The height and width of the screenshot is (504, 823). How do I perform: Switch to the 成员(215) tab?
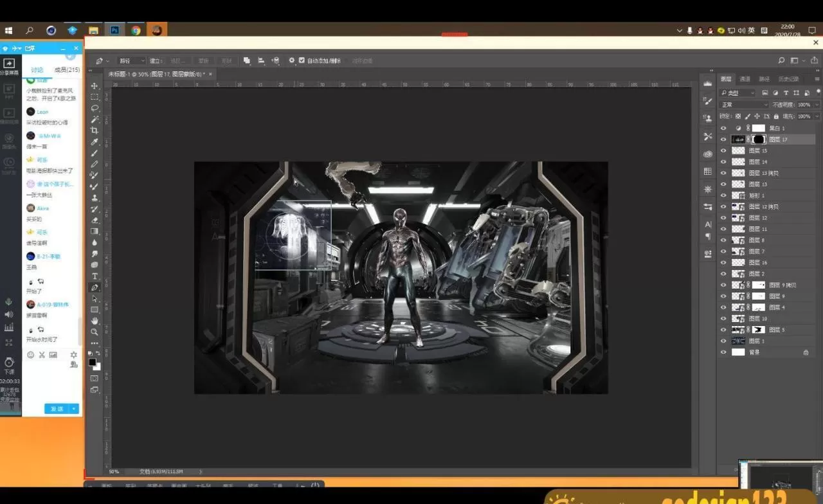(67, 70)
